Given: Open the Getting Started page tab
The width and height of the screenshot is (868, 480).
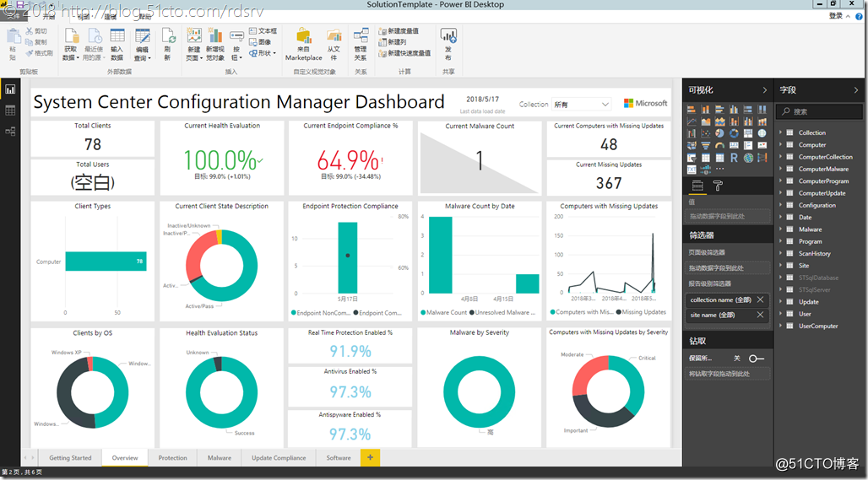Looking at the screenshot, I should point(70,458).
